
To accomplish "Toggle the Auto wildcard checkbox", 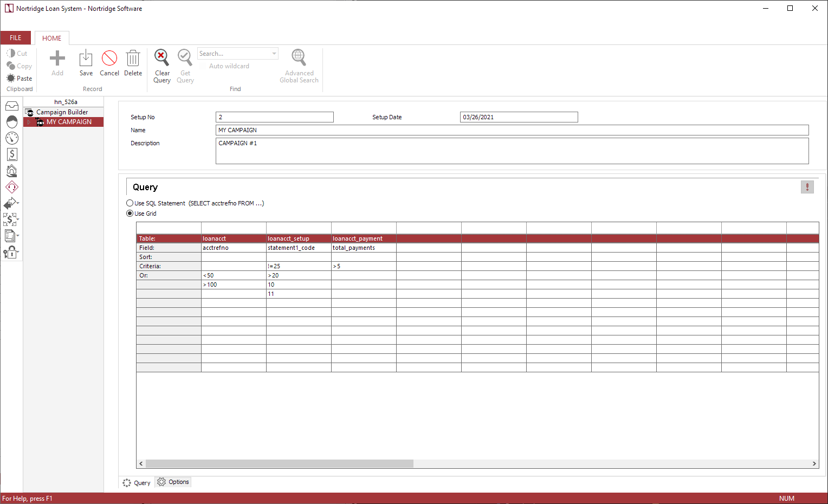I will [x=204, y=66].
